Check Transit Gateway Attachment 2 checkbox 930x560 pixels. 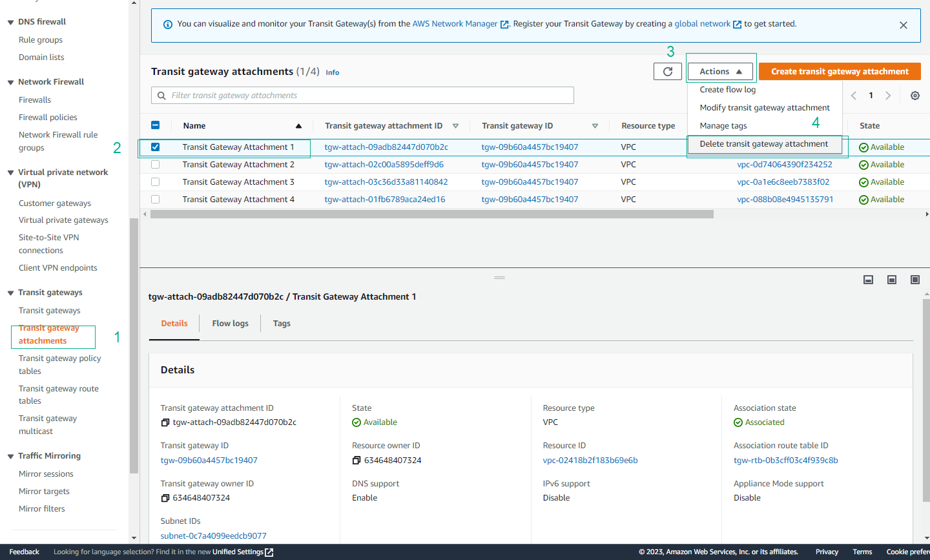[155, 165]
